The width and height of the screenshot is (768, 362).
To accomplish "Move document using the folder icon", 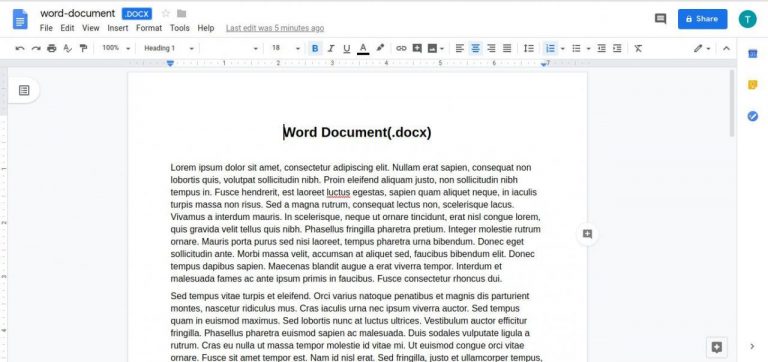I will pyautogui.click(x=181, y=13).
